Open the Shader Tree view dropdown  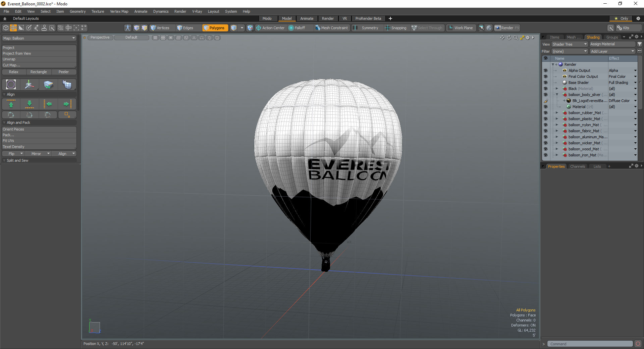[x=570, y=44]
